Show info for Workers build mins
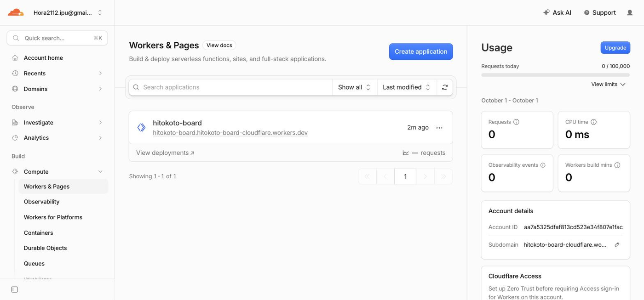 (617, 165)
